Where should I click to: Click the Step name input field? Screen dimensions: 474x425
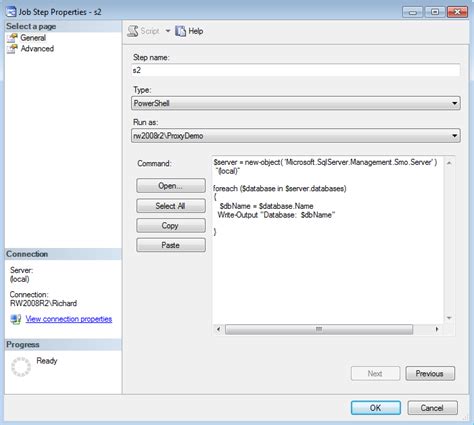(x=296, y=70)
